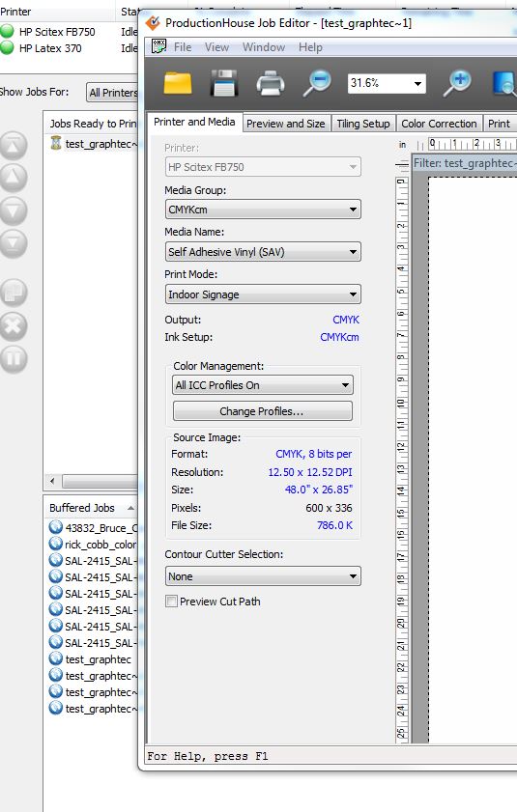Open the Print Mode dropdown Indoor Signage
The height and width of the screenshot is (812, 517).
coord(263,294)
